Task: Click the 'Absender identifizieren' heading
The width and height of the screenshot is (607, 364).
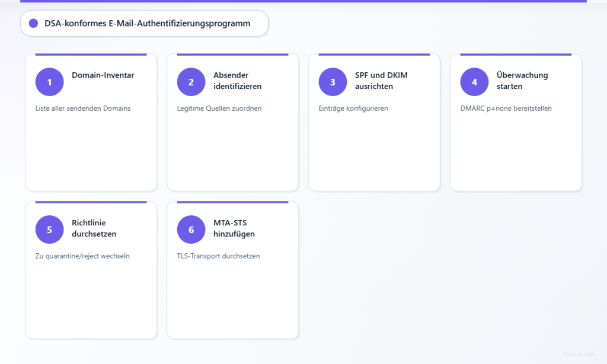Action: (x=237, y=81)
